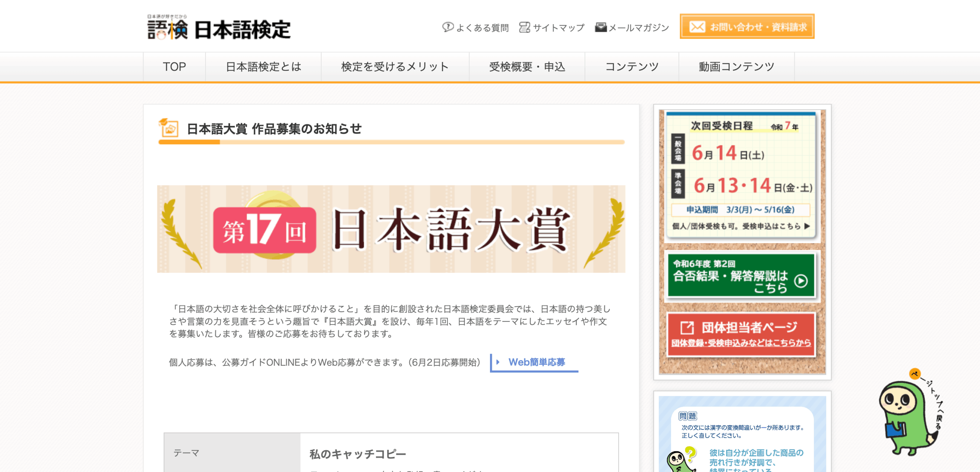Click 準会場 label in schedule card
The height and width of the screenshot is (472, 980).
tap(678, 183)
